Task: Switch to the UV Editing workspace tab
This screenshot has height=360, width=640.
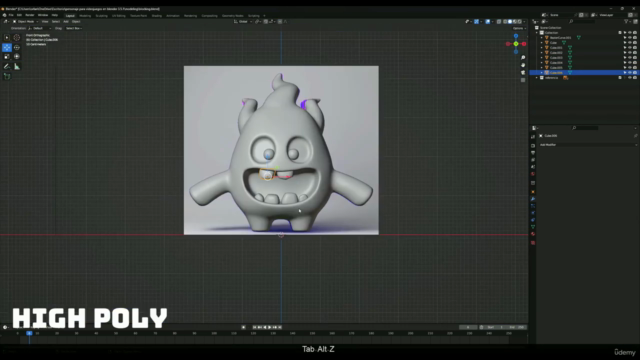Action: [119, 16]
